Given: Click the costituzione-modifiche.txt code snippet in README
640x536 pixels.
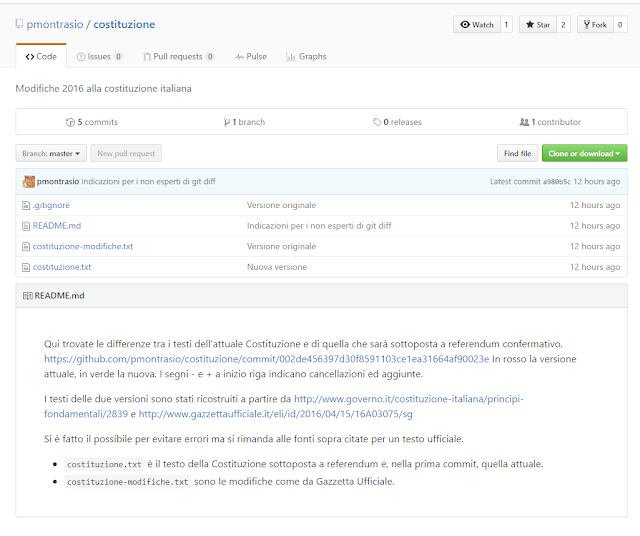Looking at the screenshot, I should (x=127, y=482).
